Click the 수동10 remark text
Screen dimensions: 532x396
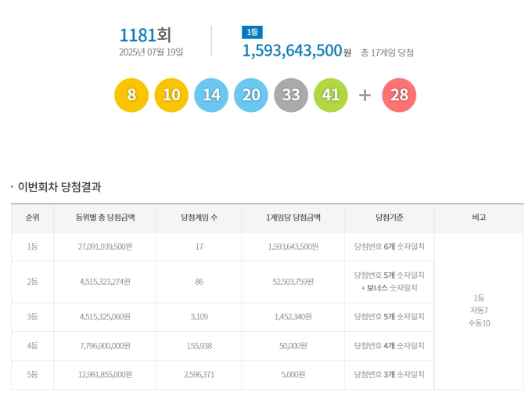coord(479,323)
